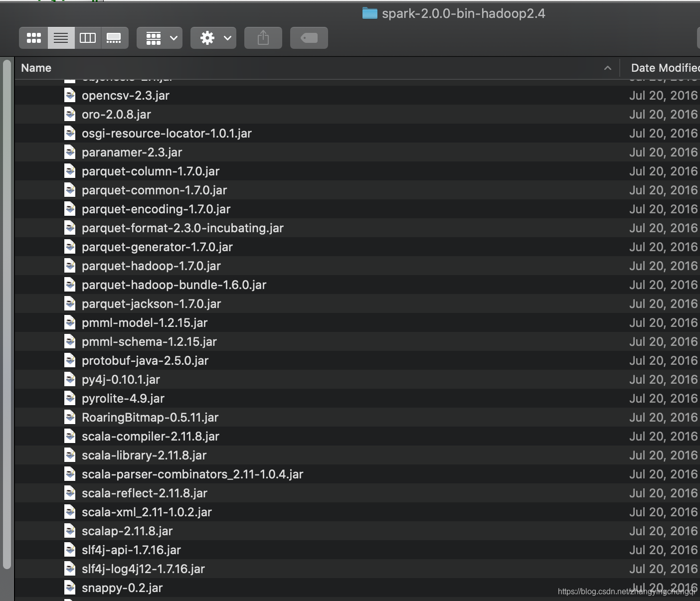Screen dimensions: 700x601
Task: Click the file name scalap-2.11.8.jar
Action: click(127, 531)
